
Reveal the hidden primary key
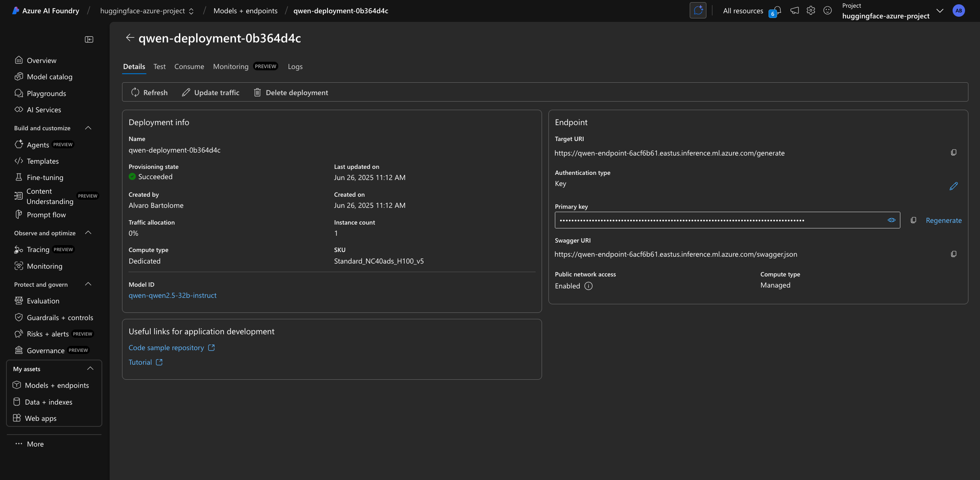pyautogui.click(x=892, y=220)
